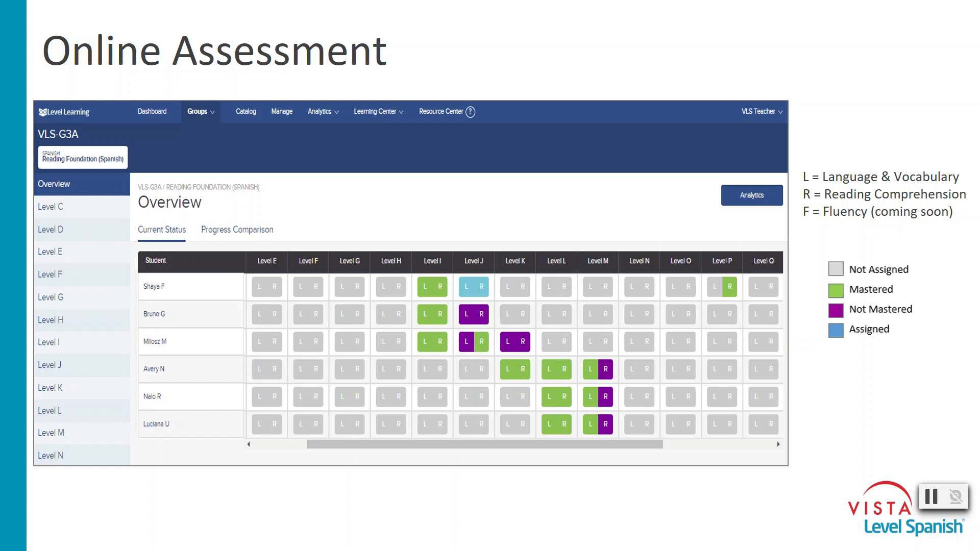
Task: Click the Level Learning logo
Action: coord(64,112)
